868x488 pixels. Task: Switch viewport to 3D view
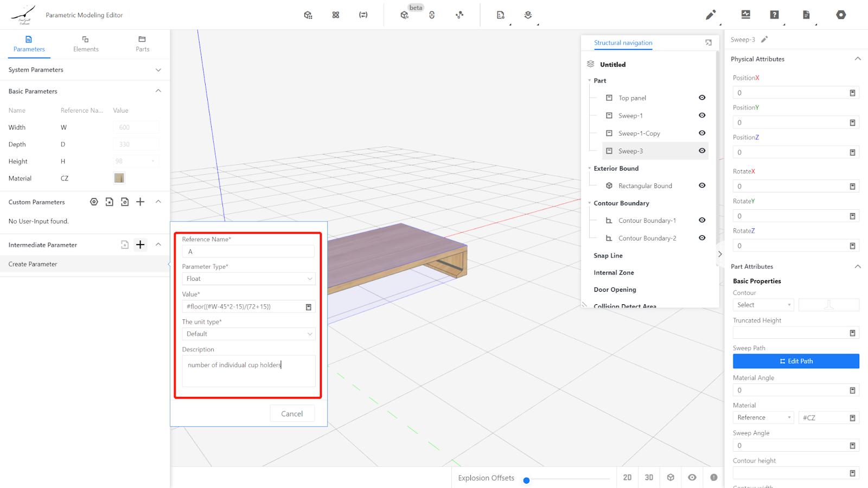point(649,478)
